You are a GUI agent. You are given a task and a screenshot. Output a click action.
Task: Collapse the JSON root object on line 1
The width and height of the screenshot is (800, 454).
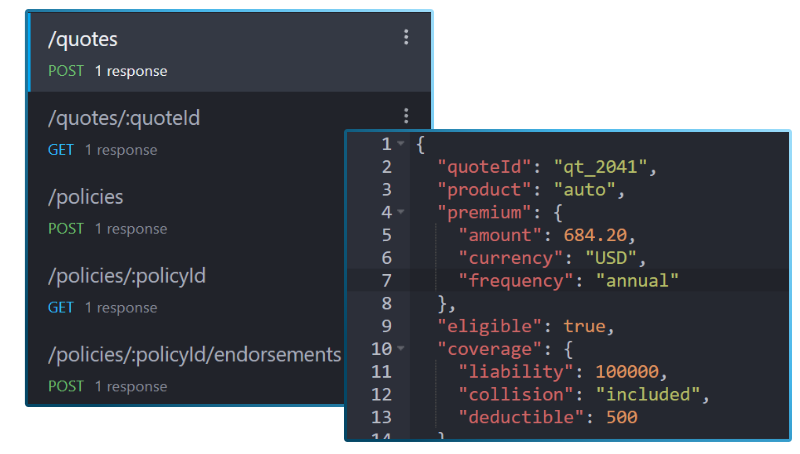point(401,144)
